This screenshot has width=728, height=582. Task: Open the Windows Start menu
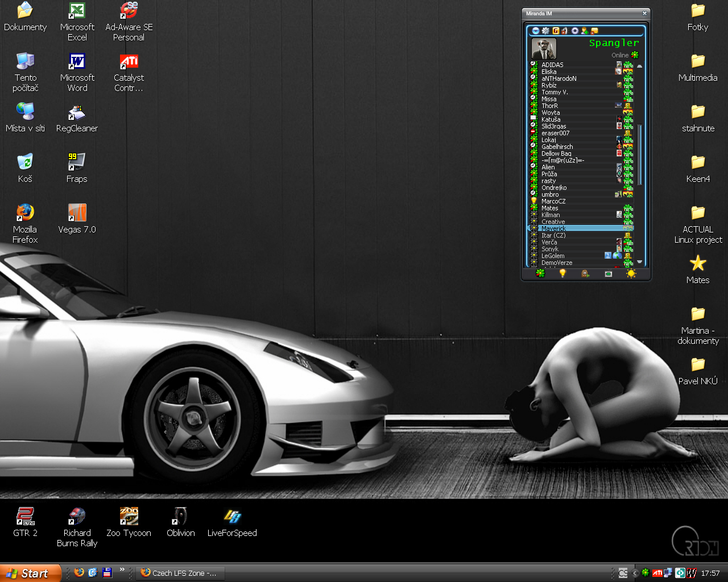click(31, 573)
